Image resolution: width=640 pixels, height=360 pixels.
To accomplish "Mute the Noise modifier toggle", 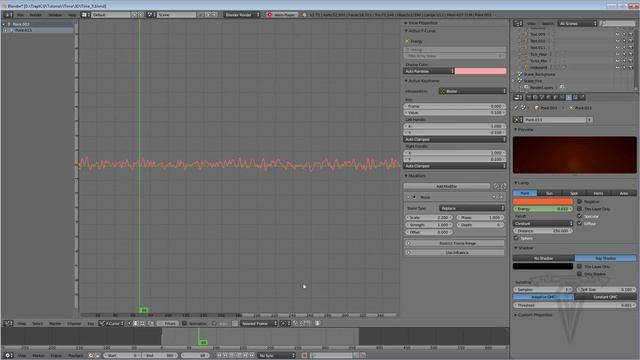I will coord(494,197).
